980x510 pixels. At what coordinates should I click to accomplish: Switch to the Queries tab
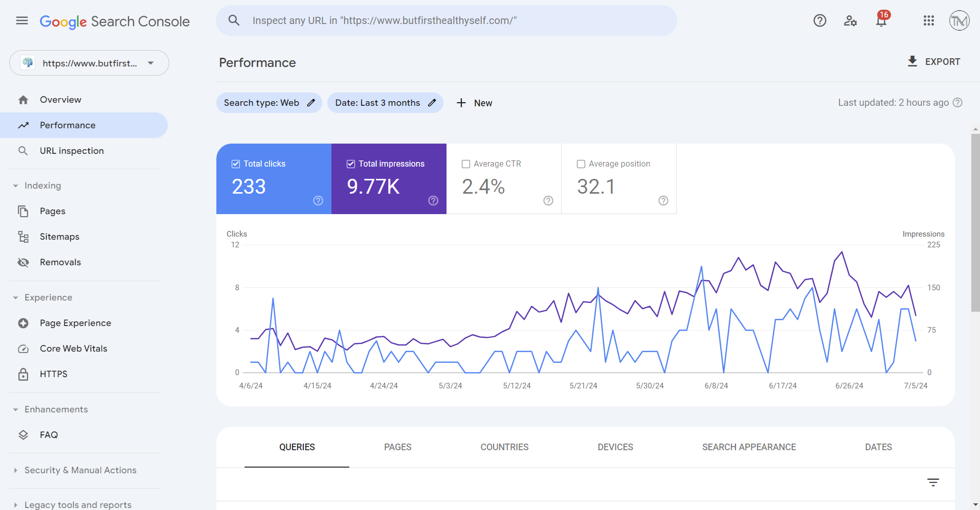297,447
